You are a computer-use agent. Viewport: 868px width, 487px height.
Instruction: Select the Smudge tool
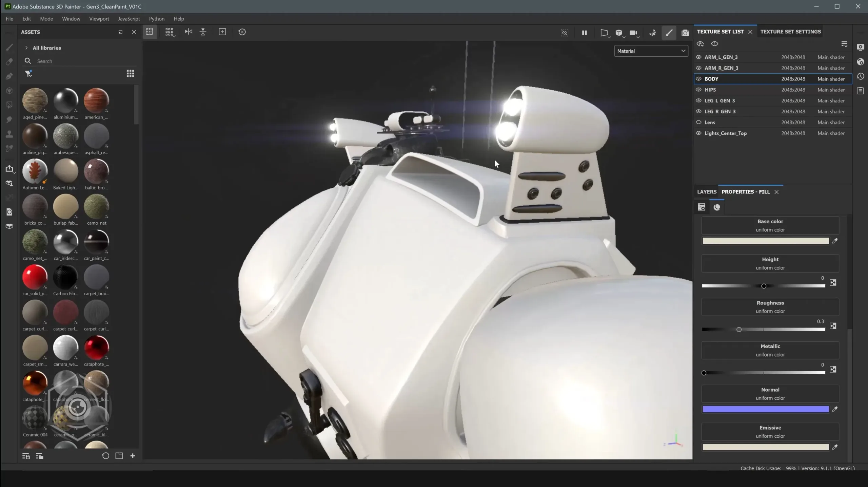point(9,119)
